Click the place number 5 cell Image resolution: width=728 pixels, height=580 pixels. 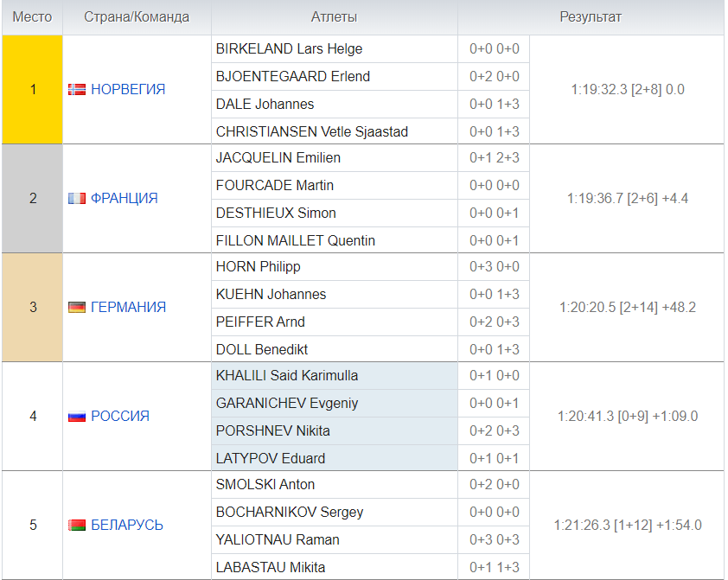coord(33,525)
